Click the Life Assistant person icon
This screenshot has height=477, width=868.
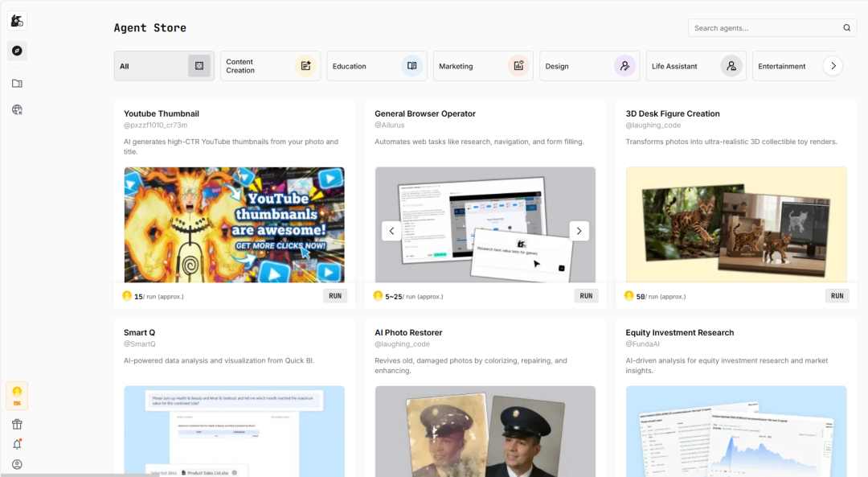point(731,66)
